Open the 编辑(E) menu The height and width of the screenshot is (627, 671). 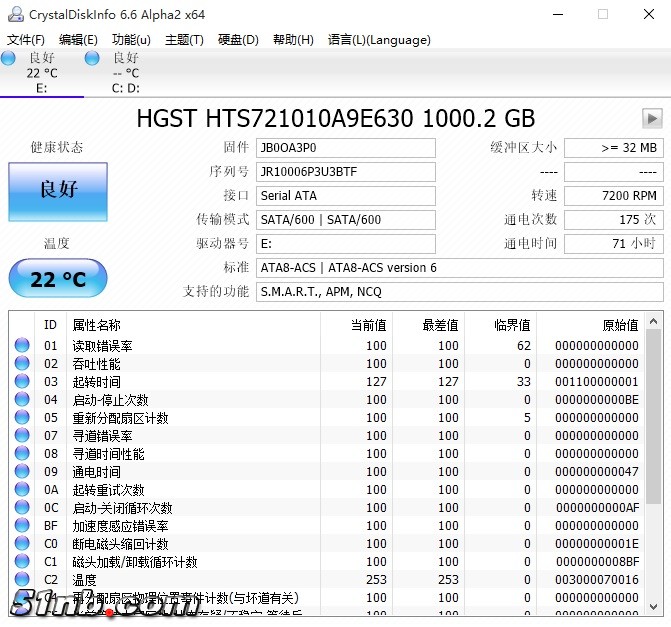click(78, 40)
